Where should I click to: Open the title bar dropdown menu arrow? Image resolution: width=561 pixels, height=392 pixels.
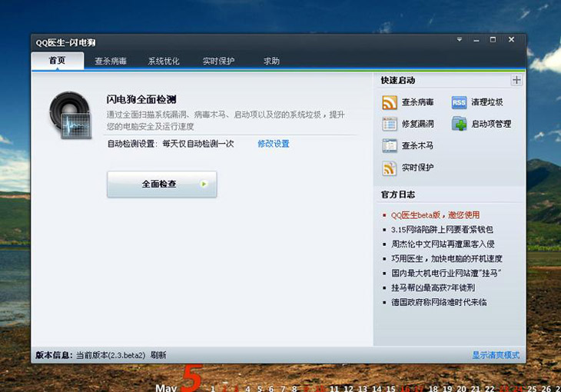[460, 39]
